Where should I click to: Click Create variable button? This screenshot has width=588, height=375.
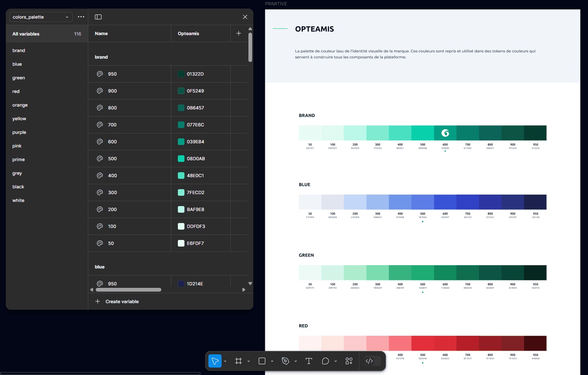[117, 301]
